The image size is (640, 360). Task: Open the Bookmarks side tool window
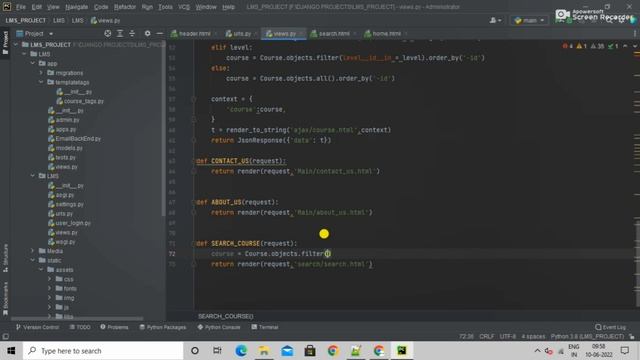[5, 298]
